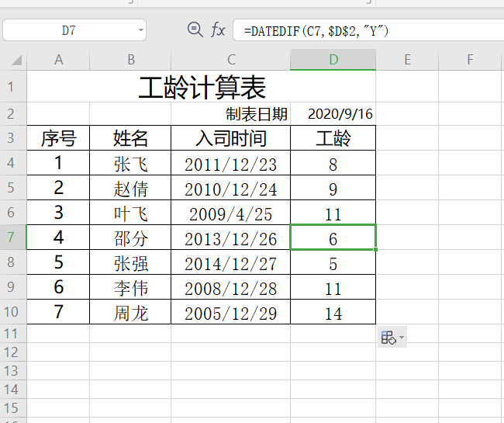This screenshot has height=423, width=504.
Task: Expand the name box dropdown arrow
Action: (x=141, y=30)
